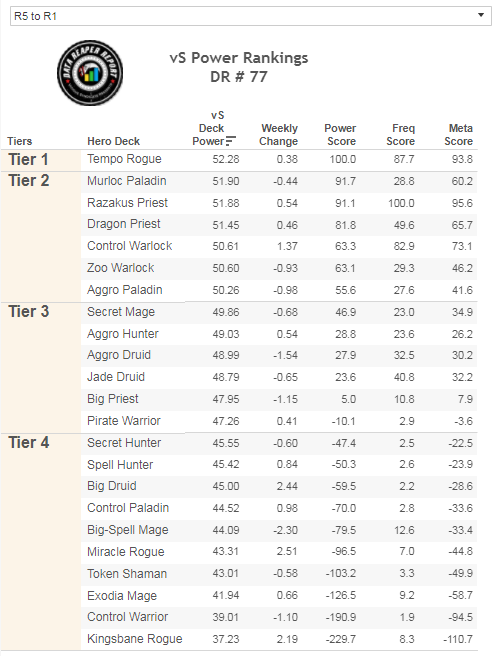This screenshot has width=497, height=656.
Task: Click the Data Reaper Report logo
Action: pyautogui.click(x=90, y=73)
